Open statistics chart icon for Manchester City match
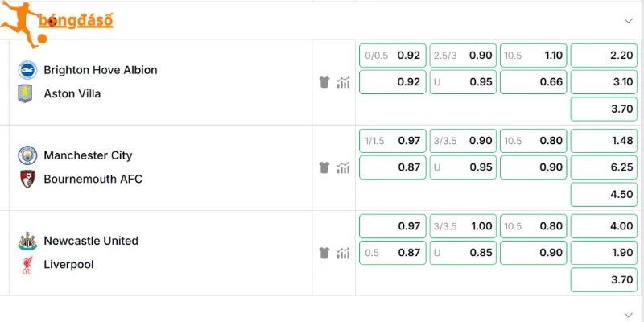Screen dimensions: 644x322 (x=344, y=167)
